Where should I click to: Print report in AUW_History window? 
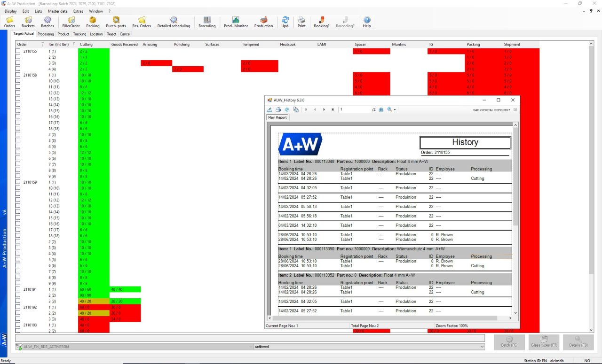click(278, 109)
